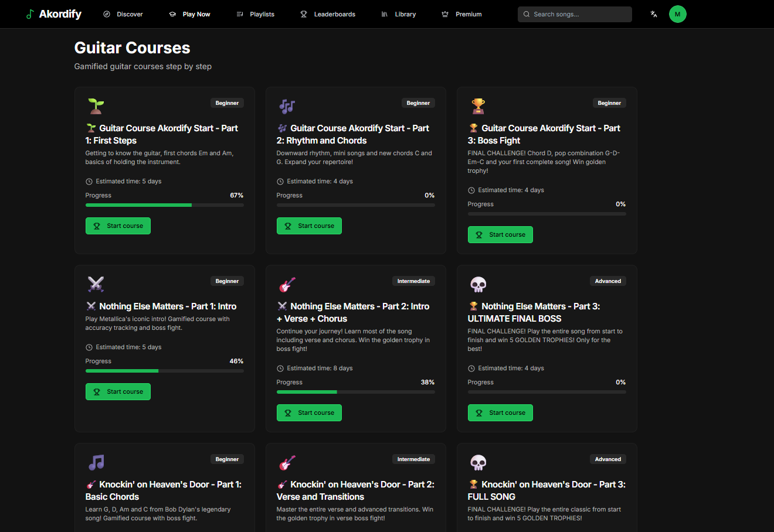The height and width of the screenshot is (532, 774).
Task: Open title Knockin' on Heaven's Door Part 2: Verse and Transitions
Action: coord(356,490)
